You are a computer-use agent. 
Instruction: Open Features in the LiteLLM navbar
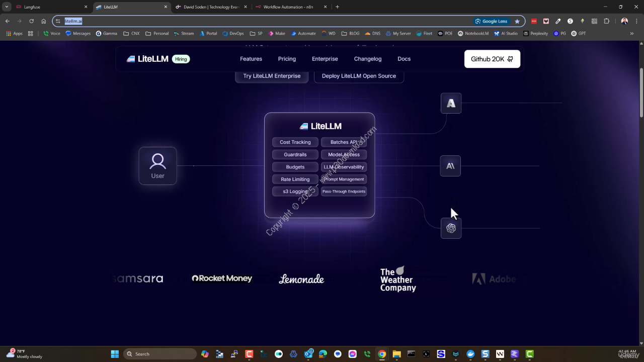click(251, 59)
